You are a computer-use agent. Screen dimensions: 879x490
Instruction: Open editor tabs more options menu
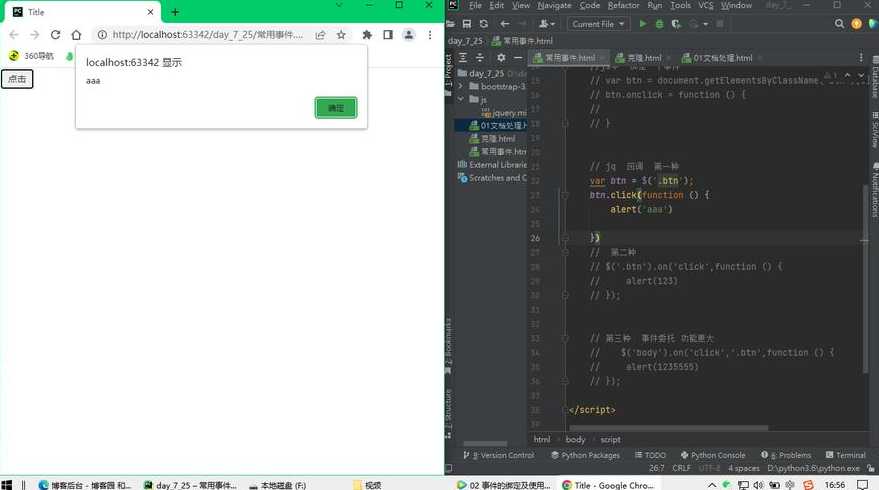tap(861, 58)
